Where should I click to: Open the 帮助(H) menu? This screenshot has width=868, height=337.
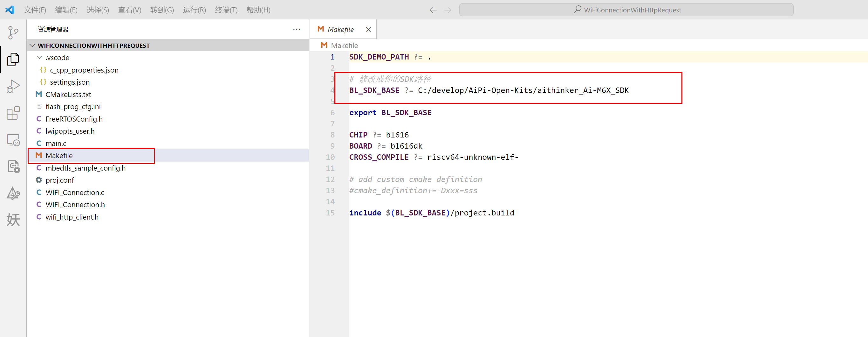pos(258,10)
